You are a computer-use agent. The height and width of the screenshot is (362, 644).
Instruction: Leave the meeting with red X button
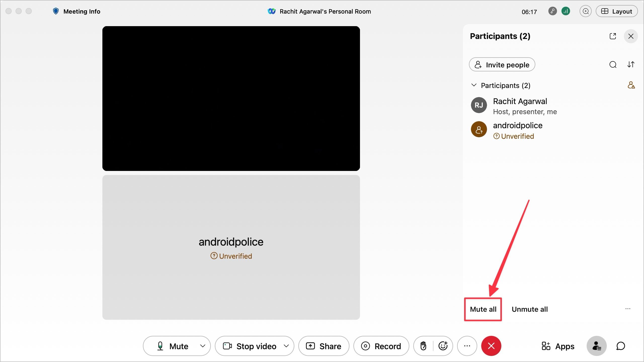[491, 346]
